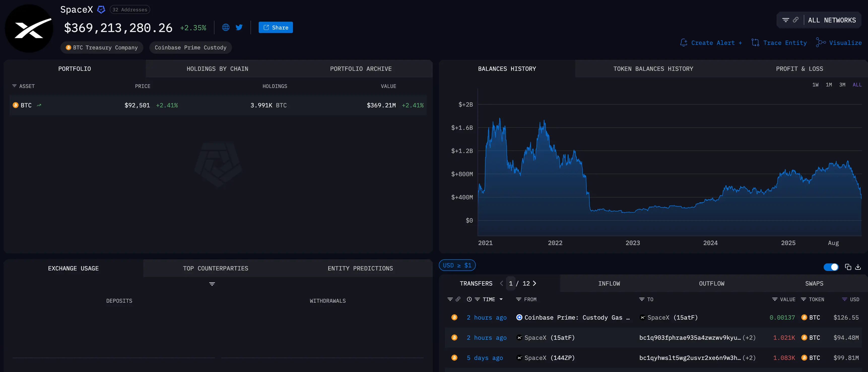Switch to TOKEN BALANCES HISTORY tab
The width and height of the screenshot is (868, 372).
coord(653,69)
